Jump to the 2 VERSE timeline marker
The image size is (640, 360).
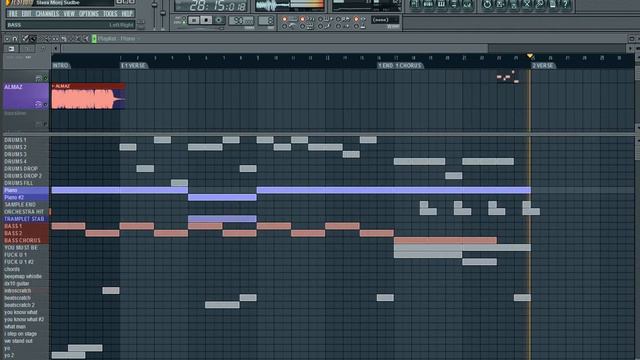tap(543, 65)
